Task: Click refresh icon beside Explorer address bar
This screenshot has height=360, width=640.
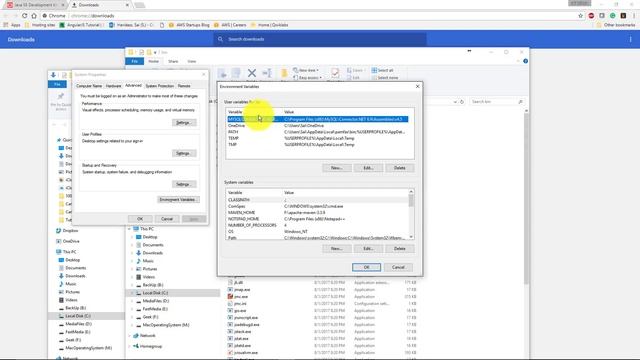Action: (462, 102)
